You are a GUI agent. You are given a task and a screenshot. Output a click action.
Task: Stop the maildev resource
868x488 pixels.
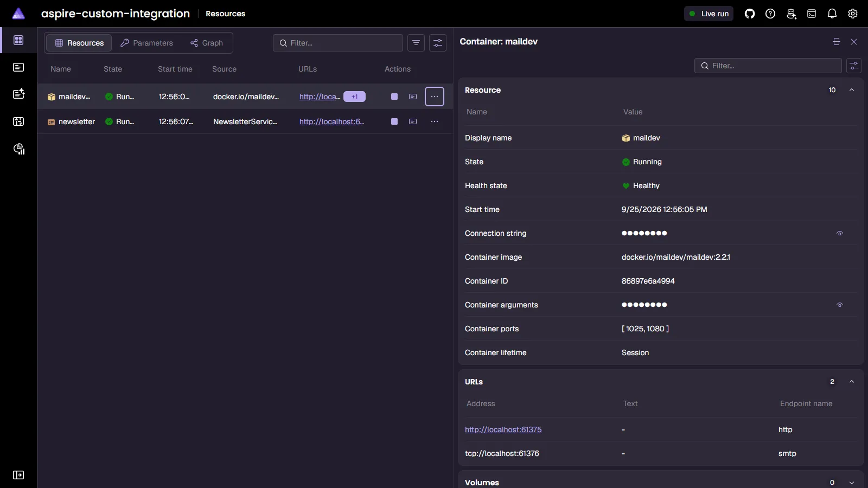point(394,97)
